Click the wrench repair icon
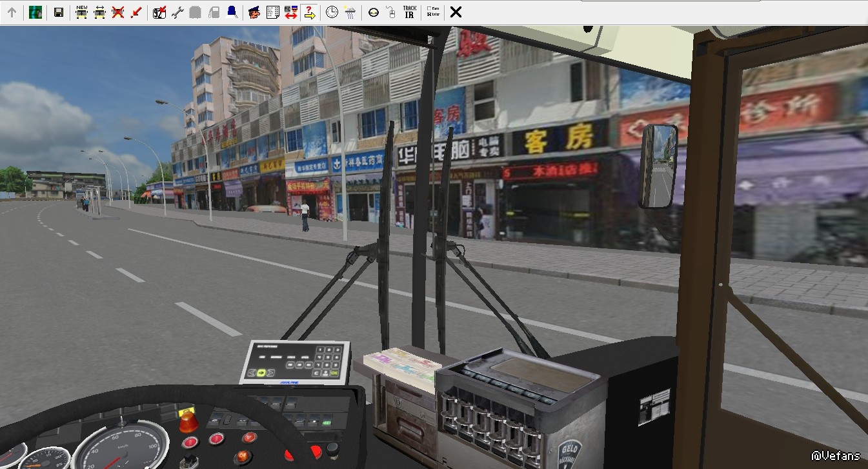The height and width of the screenshot is (469, 868). tap(177, 12)
